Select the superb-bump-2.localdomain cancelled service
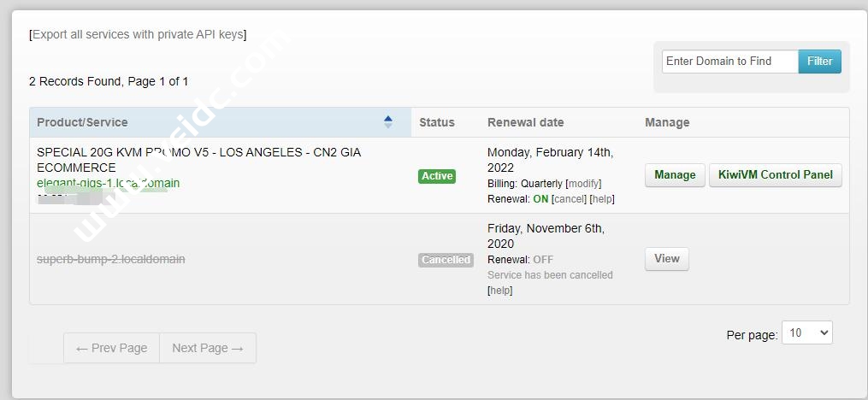The width and height of the screenshot is (868, 400). click(x=110, y=259)
